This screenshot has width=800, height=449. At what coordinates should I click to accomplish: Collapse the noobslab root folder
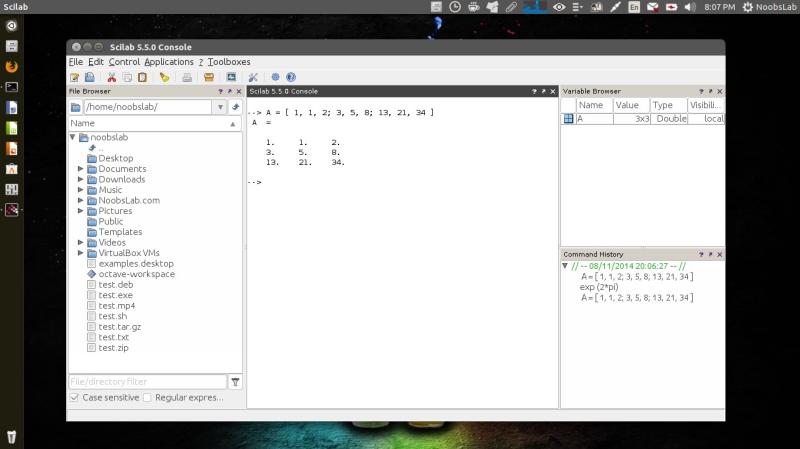coord(73,137)
